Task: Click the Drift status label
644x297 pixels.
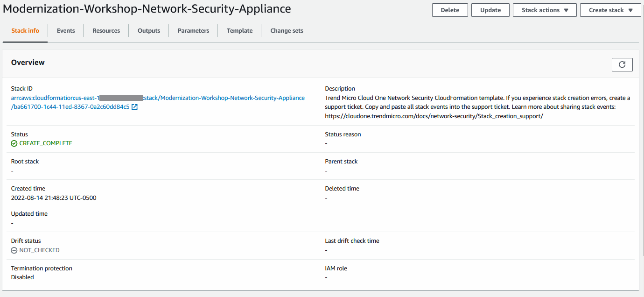Action: [x=26, y=241]
